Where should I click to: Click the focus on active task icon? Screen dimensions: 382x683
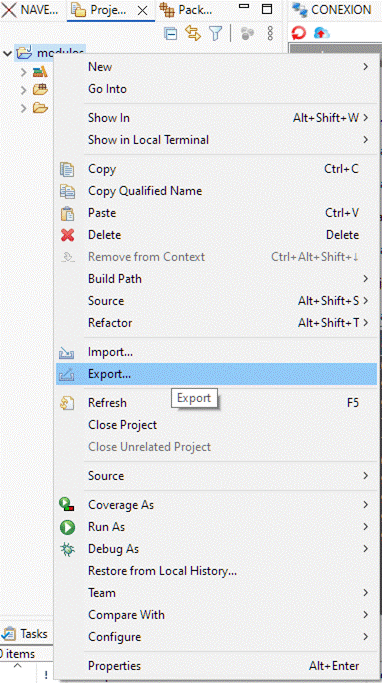pyautogui.click(x=247, y=34)
